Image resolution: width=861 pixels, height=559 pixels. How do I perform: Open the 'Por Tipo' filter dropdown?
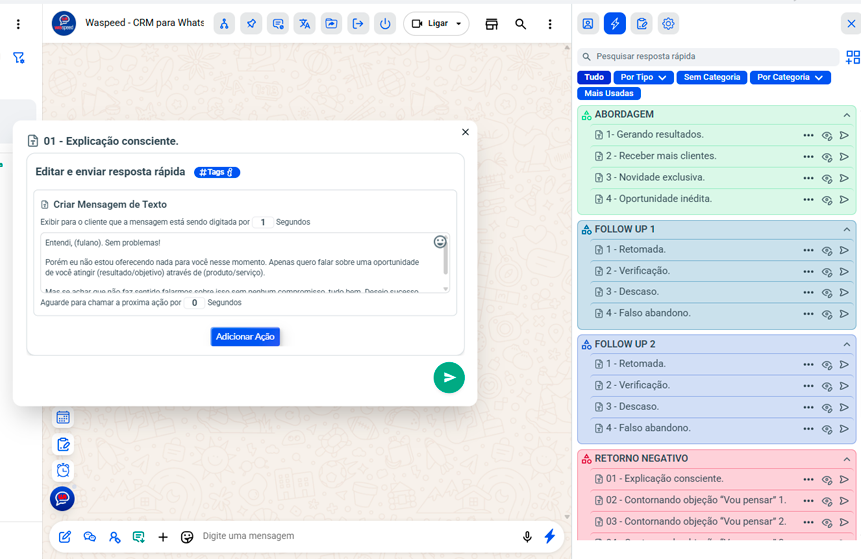[643, 77]
